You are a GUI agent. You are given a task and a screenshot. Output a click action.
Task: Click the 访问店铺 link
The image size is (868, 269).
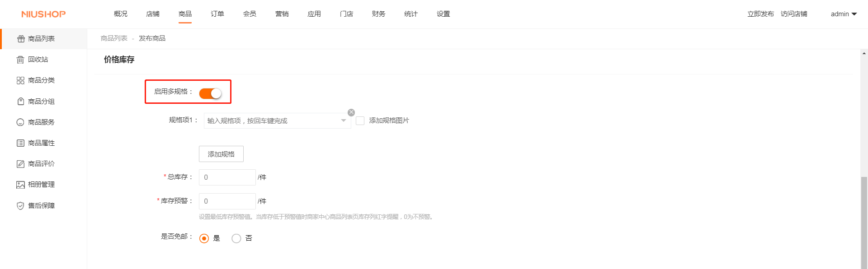coord(794,14)
